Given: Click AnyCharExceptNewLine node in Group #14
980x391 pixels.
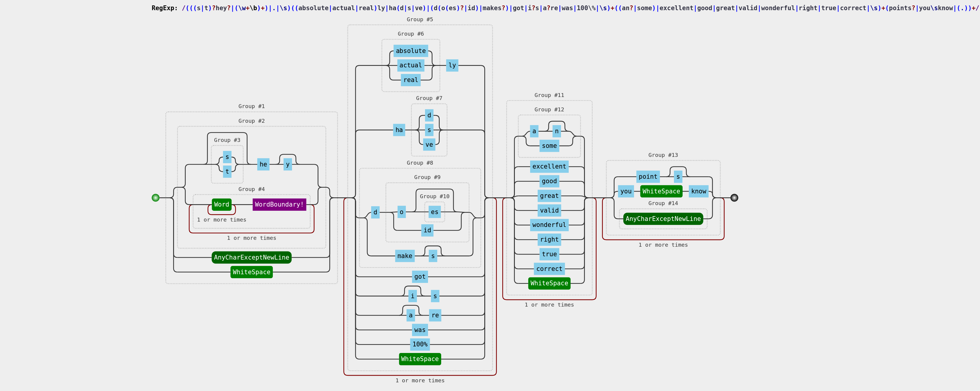Looking at the screenshot, I should tap(663, 219).
